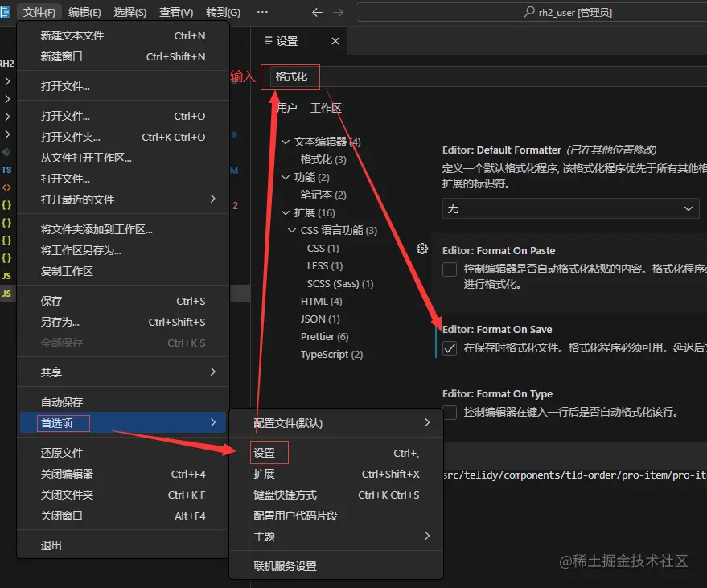The image size is (707, 588).
Task: Open gear options beside Format On Paste
Action: 422,249
